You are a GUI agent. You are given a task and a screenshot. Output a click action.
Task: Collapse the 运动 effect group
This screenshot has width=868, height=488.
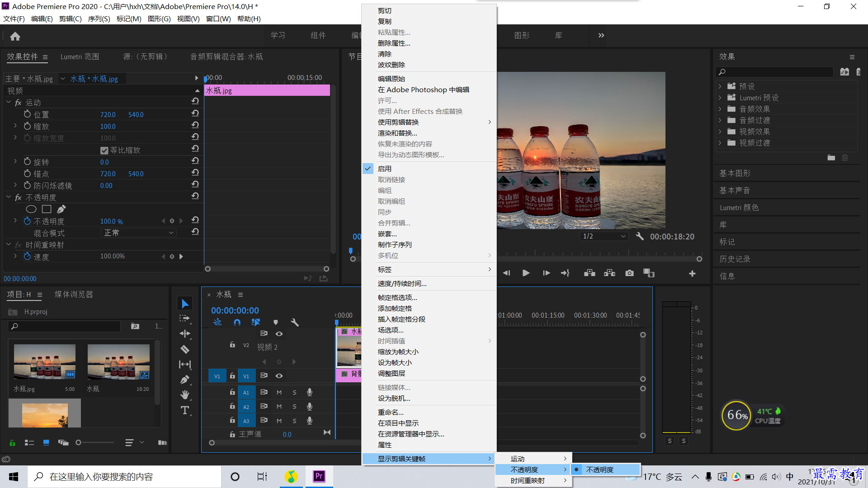coord(9,102)
